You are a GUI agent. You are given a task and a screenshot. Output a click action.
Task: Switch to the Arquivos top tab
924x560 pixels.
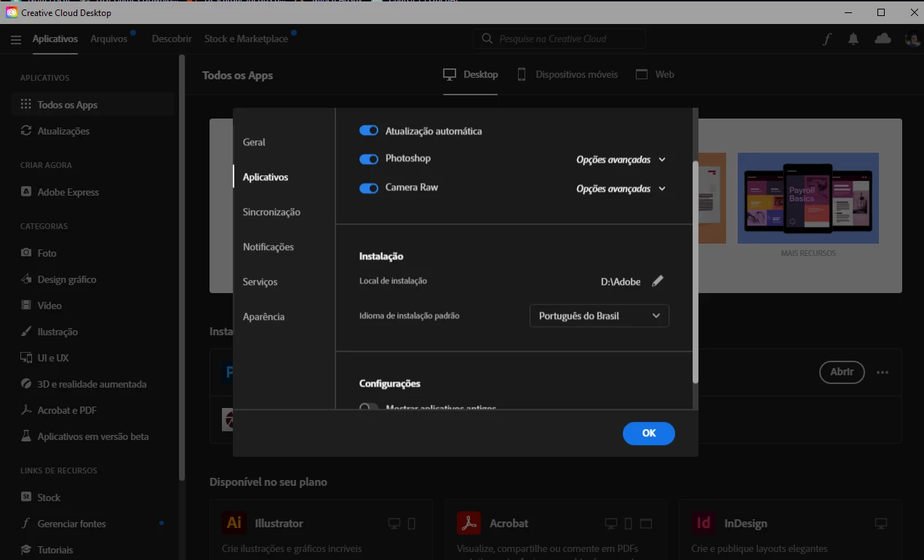point(109,39)
